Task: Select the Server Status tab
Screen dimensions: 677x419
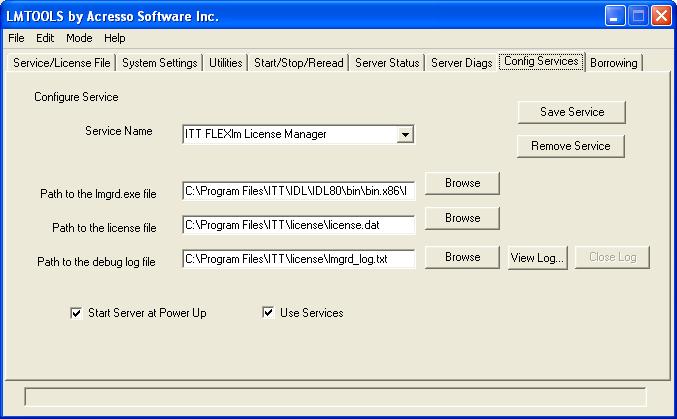Action: [x=387, y=63]
